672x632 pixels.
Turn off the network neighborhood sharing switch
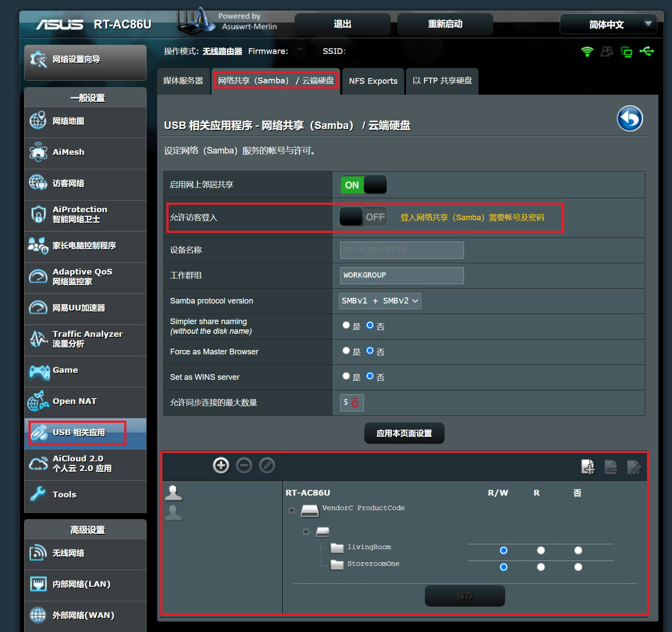click(x=363, y=185)
